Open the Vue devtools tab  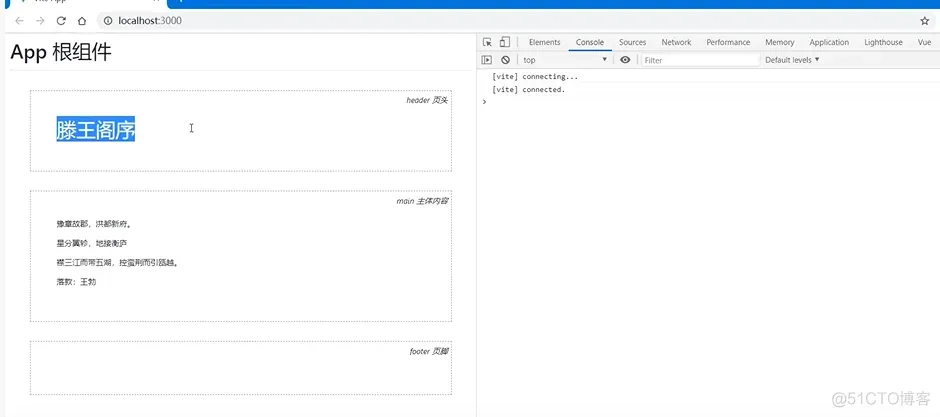(x=924, y=43)
